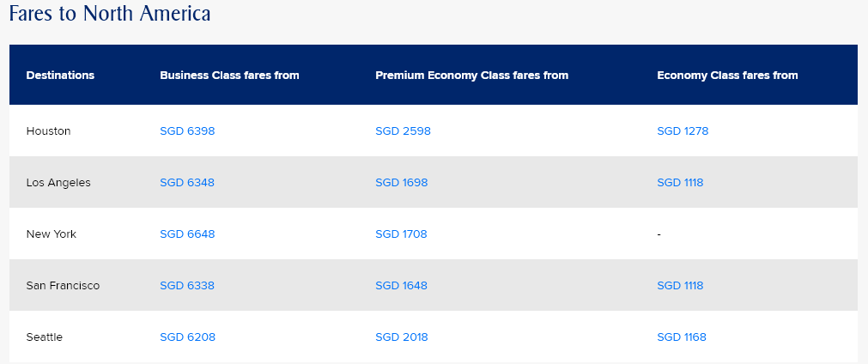
Task: Open Los Angeles Premium Economy SGD 1698
Action: coord(401,183)
